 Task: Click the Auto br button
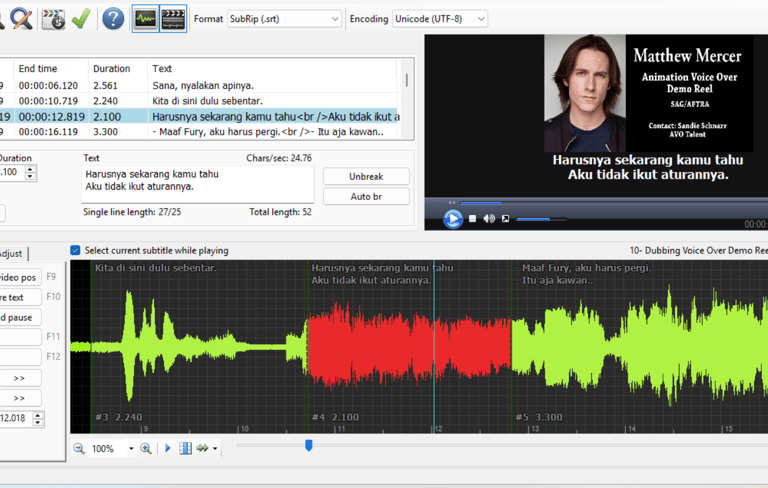(366, 196)
